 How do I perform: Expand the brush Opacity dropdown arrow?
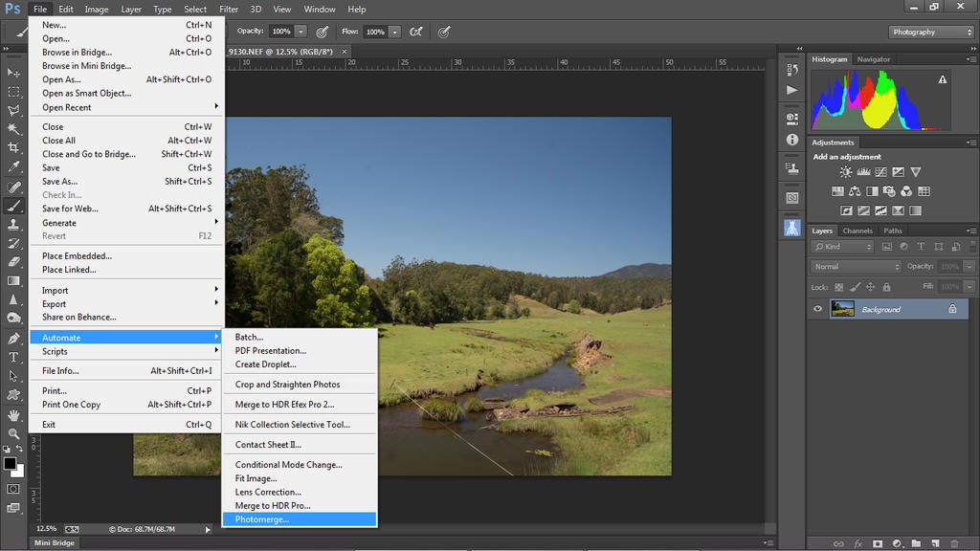point(301,32)
